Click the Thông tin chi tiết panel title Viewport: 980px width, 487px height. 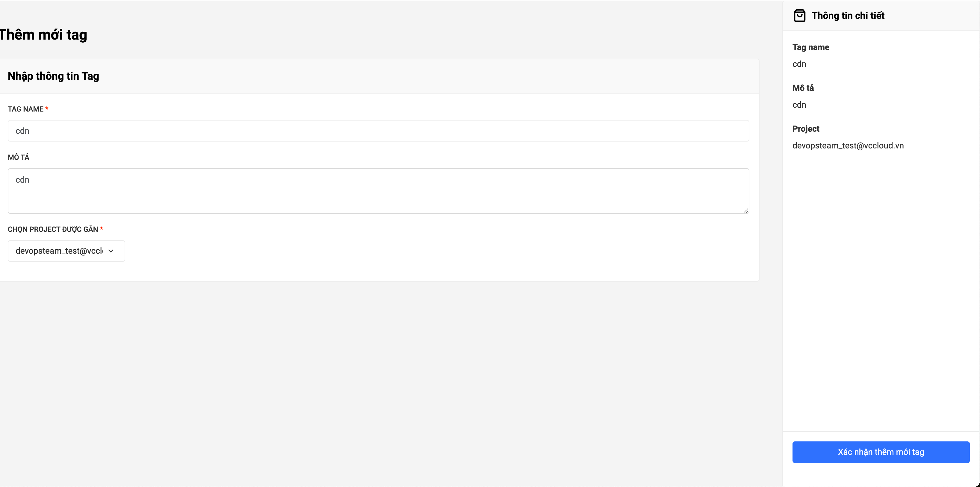848,16
